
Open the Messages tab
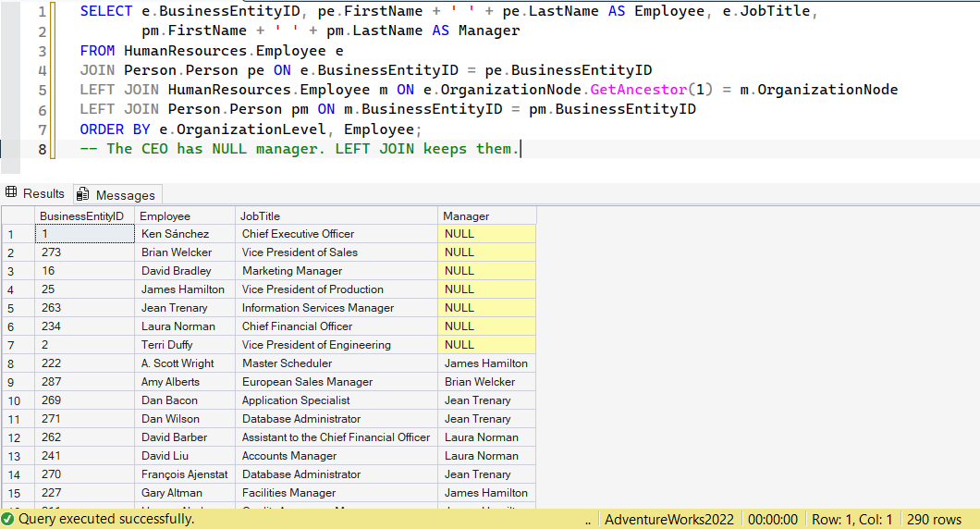tap(117, 194)
